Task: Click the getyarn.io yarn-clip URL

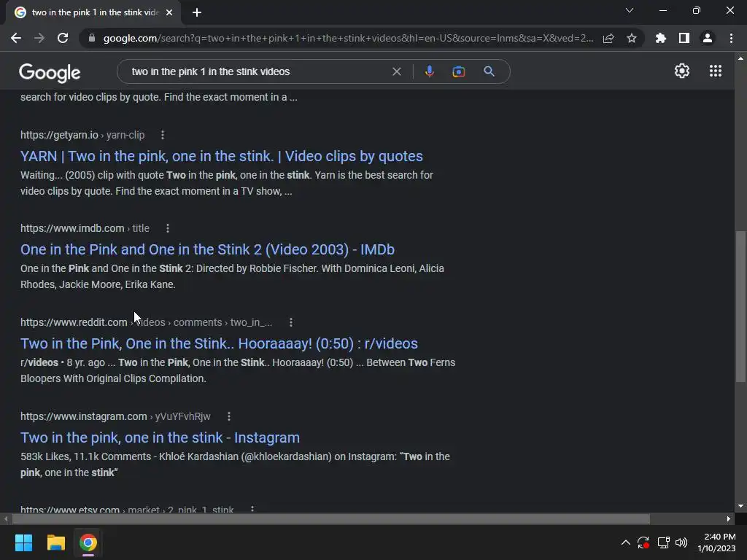Action: 82,135
